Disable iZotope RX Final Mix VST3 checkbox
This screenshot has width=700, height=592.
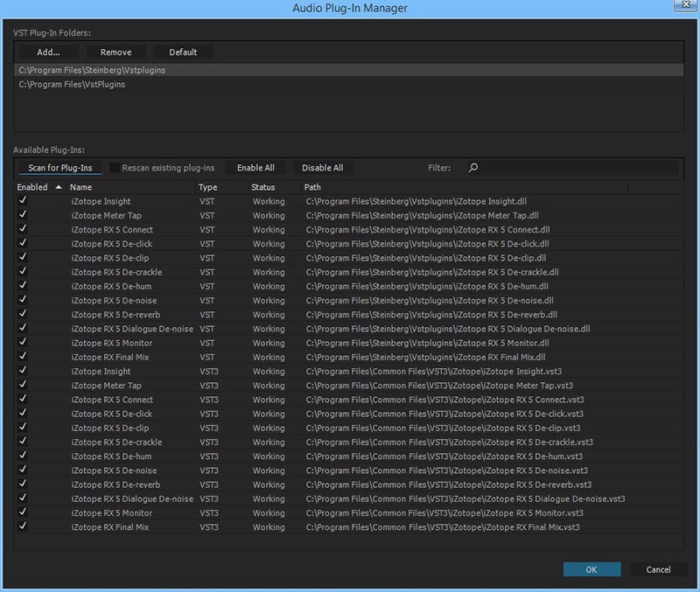pyautogui.click(x=23, y=526)
